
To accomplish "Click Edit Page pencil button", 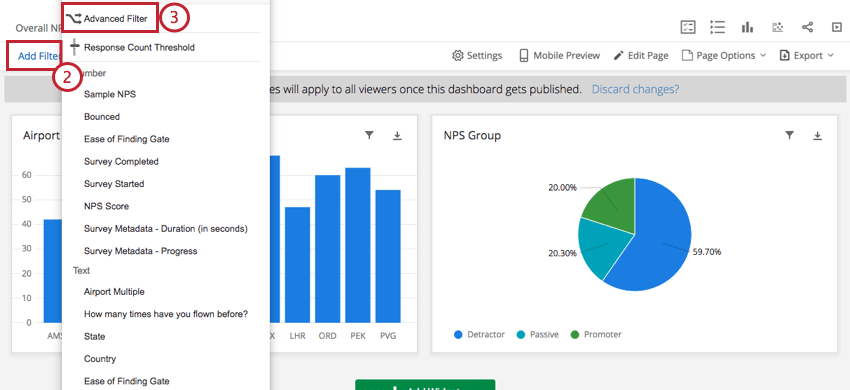I will tap(641, 55).
